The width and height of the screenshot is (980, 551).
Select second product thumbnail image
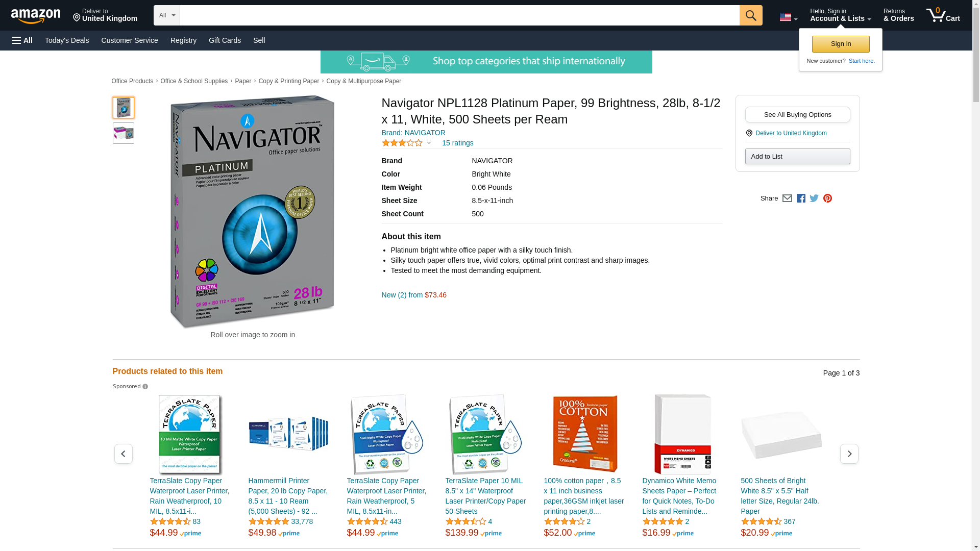(x=124, y=133)
